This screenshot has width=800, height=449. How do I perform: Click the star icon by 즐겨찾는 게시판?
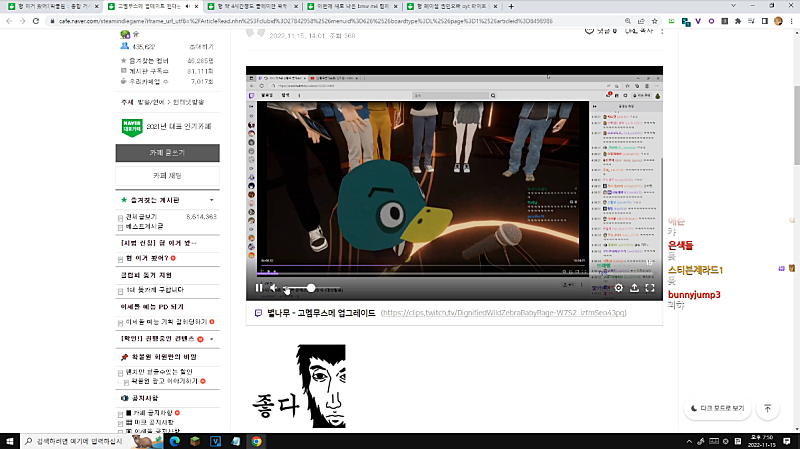point(123,200)
